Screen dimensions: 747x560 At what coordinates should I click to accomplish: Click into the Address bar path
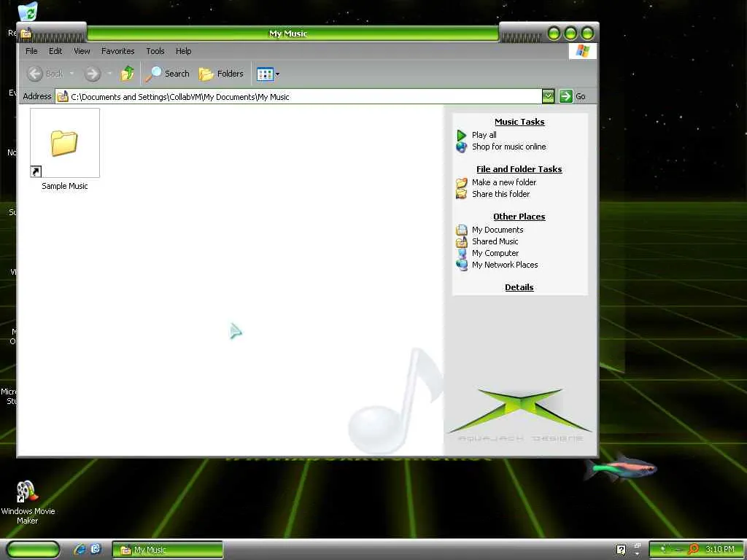298,97
